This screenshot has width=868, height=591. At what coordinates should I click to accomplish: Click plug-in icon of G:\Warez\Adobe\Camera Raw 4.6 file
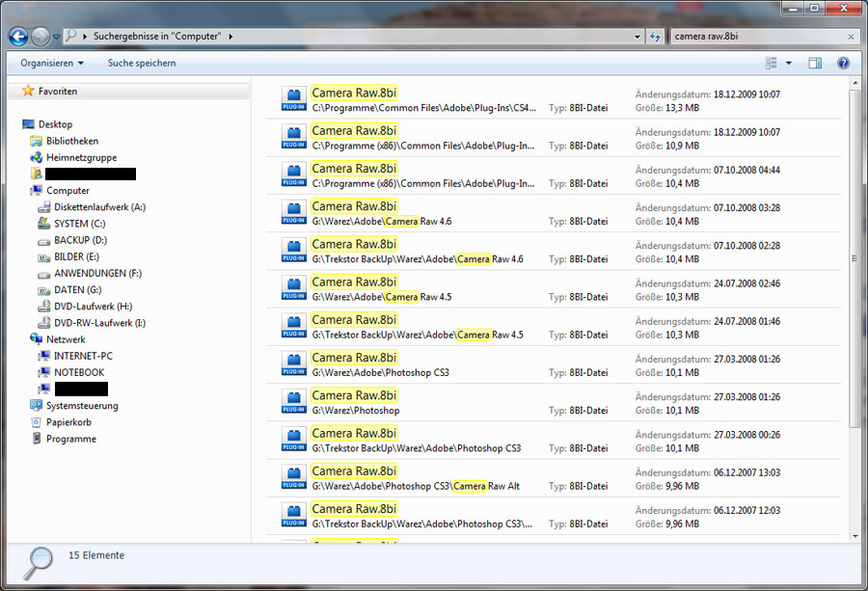(293, 212)
